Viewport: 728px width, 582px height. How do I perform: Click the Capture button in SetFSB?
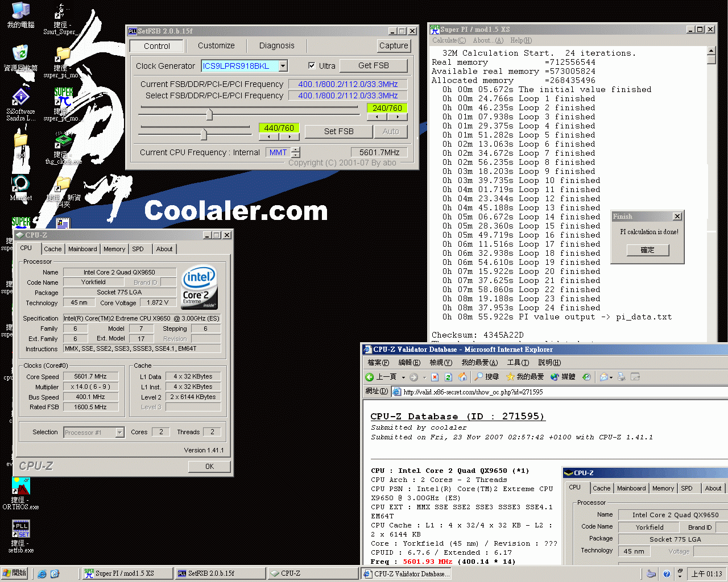coord(394,45)
